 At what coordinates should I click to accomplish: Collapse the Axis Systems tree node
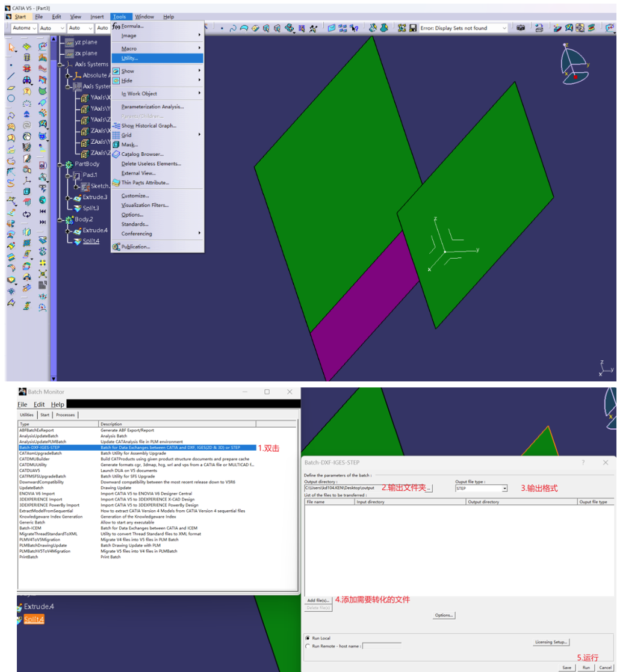(60, 65)
